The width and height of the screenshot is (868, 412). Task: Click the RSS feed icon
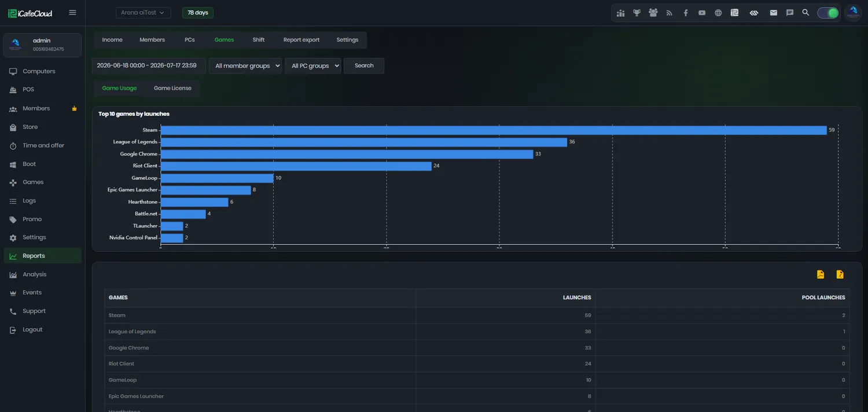[670, 13]
